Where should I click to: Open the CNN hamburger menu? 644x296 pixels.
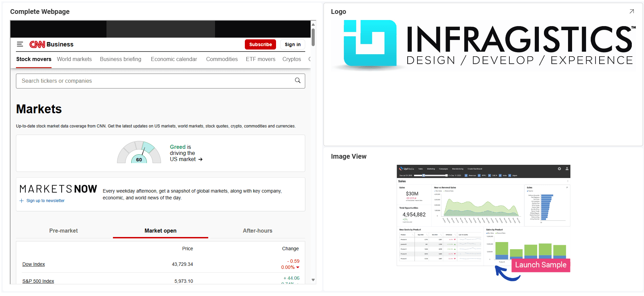(20, 44)
